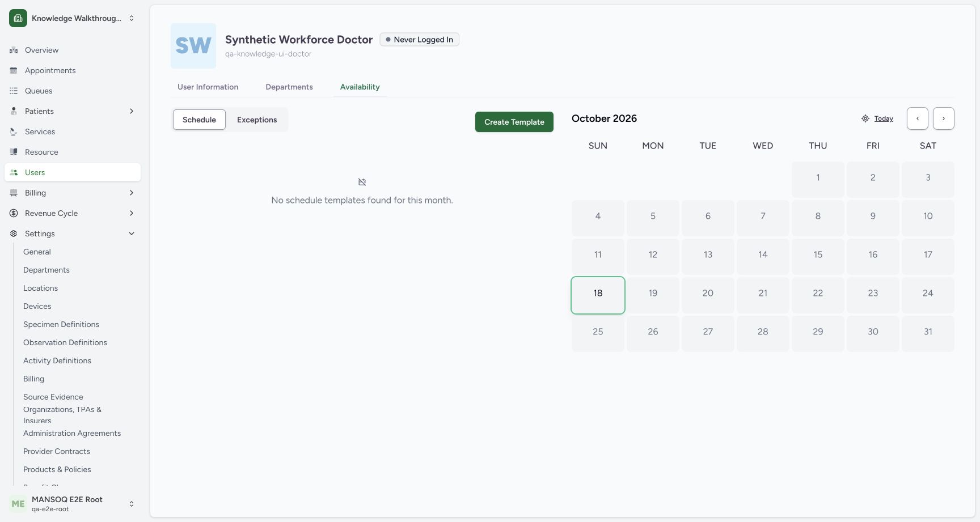Open Locations in settings

click(40, 288)
